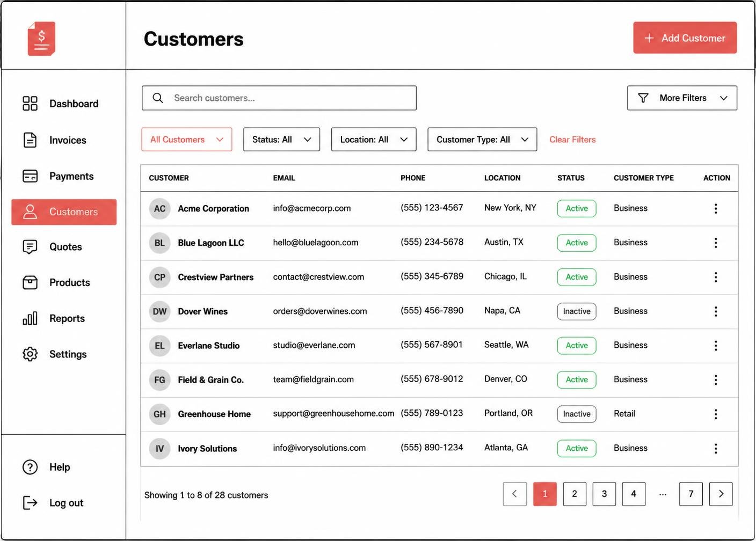756x541 pixels.
Task: Open actions menu for Greenhouse Home
Action: 716,414
